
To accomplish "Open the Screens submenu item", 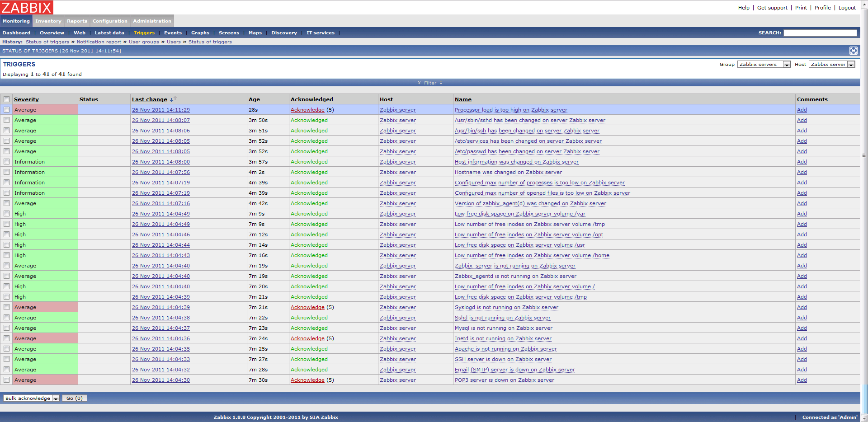I will pos(229,33).
